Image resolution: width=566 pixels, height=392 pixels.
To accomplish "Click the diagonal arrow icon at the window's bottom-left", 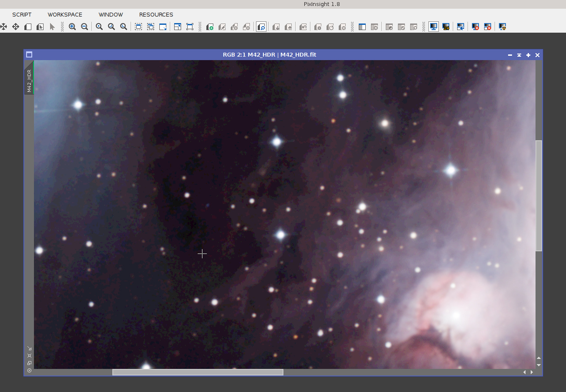I will (29, 348).
